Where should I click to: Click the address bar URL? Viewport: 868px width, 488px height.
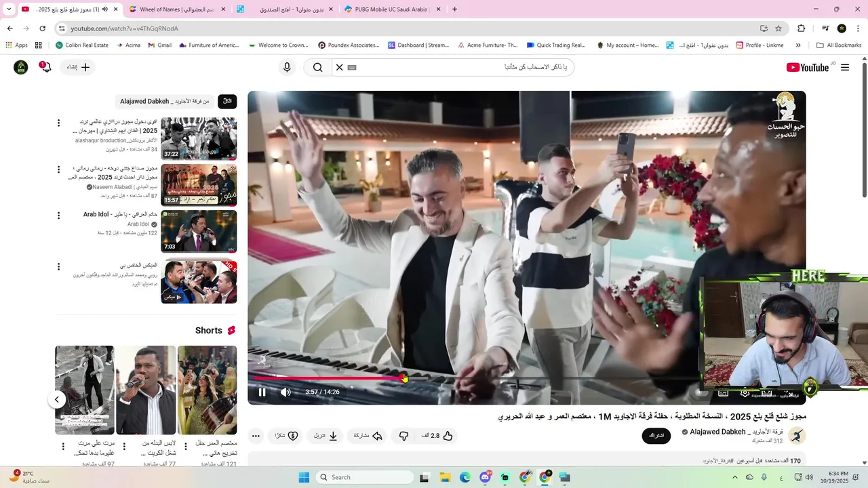pos(124,28)
